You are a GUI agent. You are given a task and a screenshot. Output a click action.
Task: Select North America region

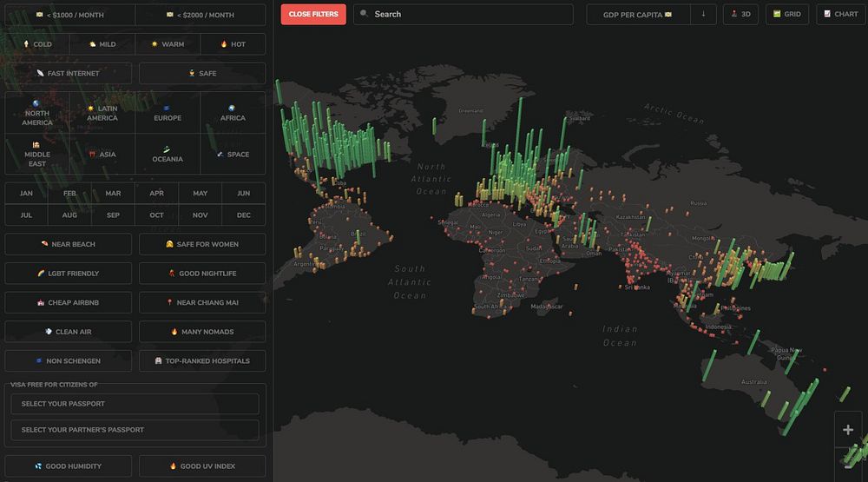coord(37,113)
